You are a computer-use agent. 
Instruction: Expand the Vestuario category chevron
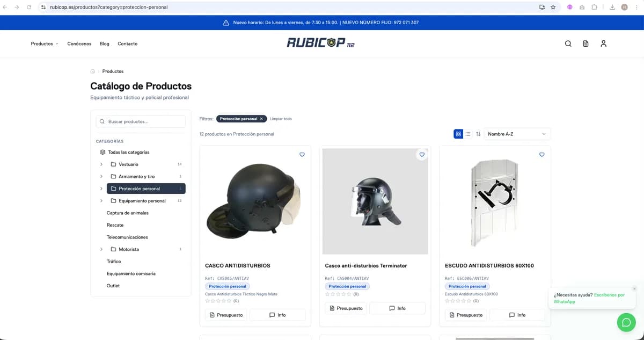[x=101, y=164]
